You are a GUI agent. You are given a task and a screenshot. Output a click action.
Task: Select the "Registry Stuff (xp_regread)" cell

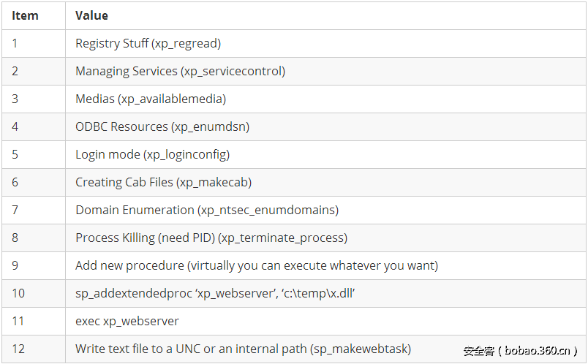coord(148,44)
